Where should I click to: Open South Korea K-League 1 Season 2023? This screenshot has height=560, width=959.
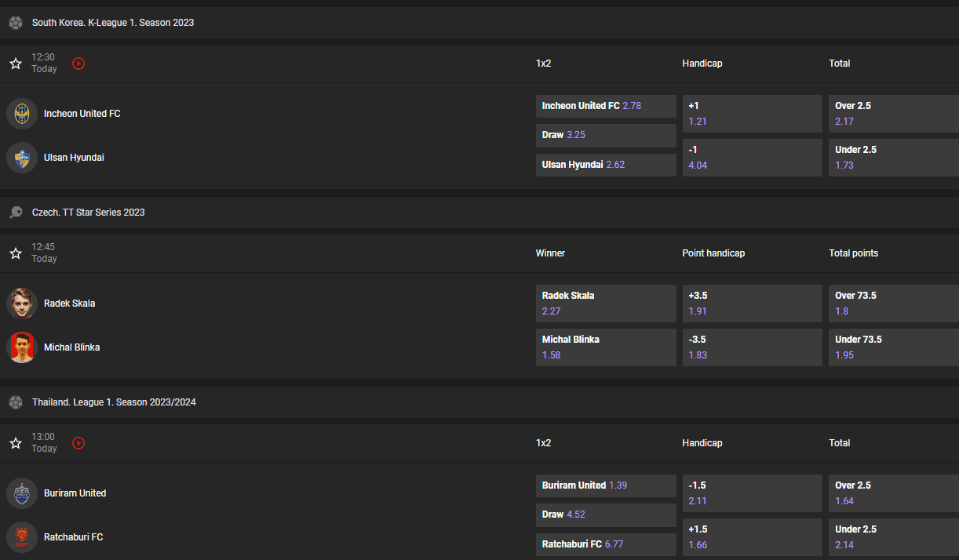coord(113,23)
